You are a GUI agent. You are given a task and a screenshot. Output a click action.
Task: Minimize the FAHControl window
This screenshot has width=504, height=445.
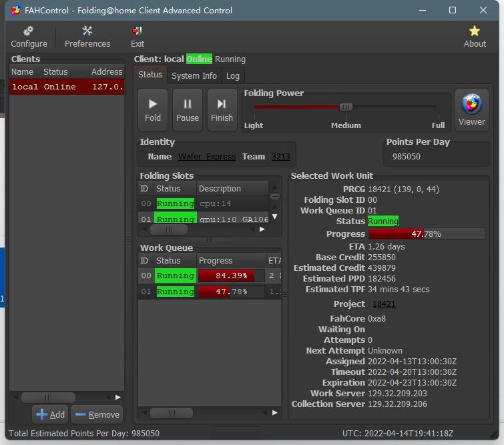[x=423, y=10]
